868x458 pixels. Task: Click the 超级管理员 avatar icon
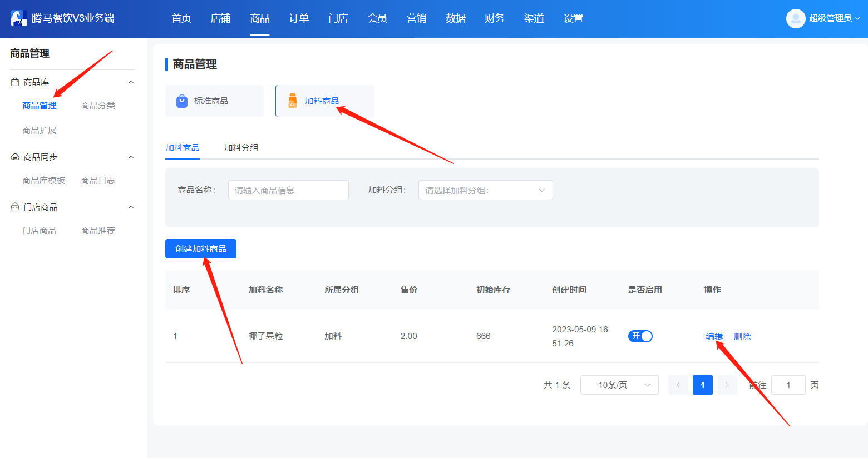click(796, 18)
